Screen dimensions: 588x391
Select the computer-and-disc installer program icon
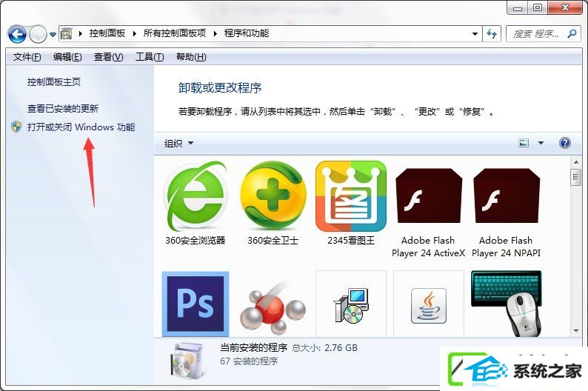351,306
